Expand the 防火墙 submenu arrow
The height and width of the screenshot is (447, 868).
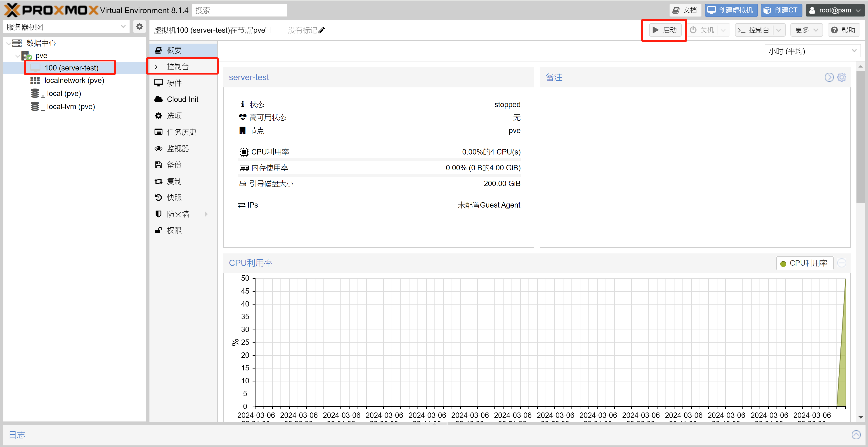(x=206, y=214)
